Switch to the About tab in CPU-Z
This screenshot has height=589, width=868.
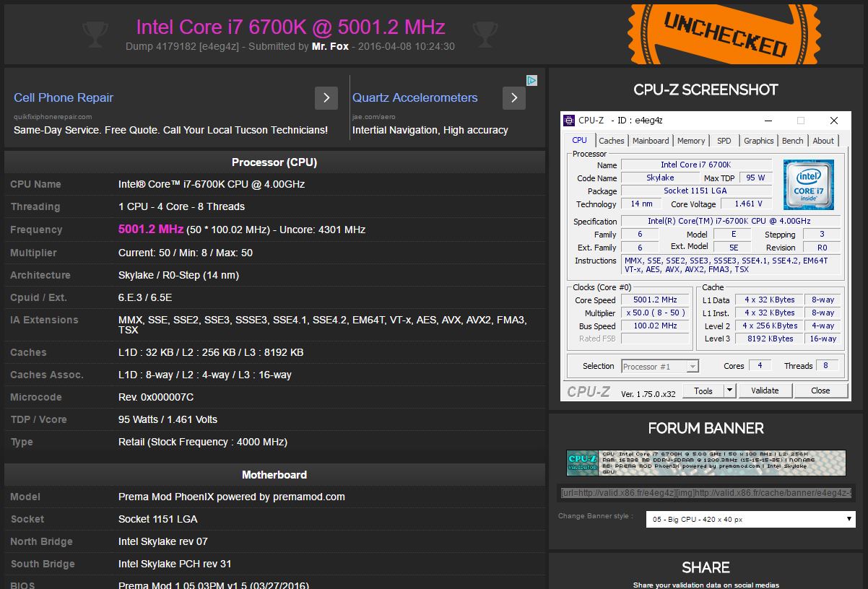point(823,141)
